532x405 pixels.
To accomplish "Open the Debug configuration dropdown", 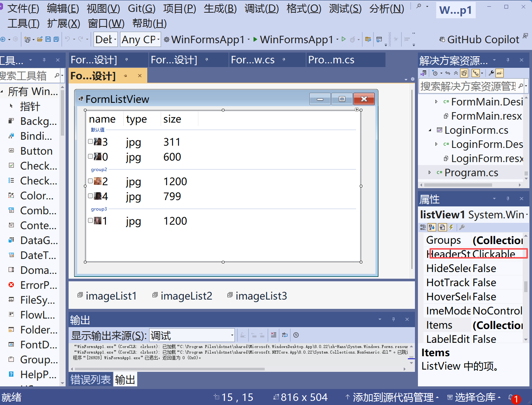I will 106,39.
